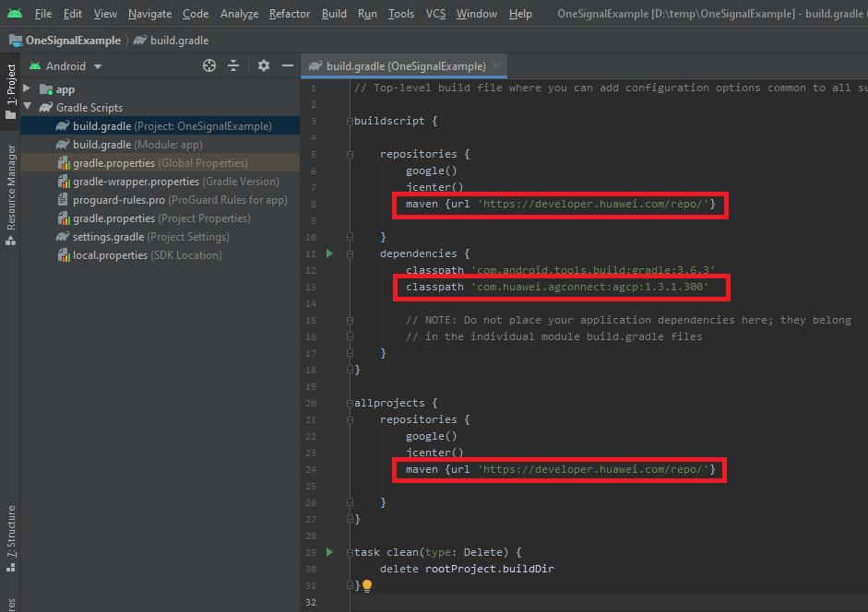Screen dimensions: 868x612
Task: Open Project panel settings gear
Action: (x=264, y=66)
